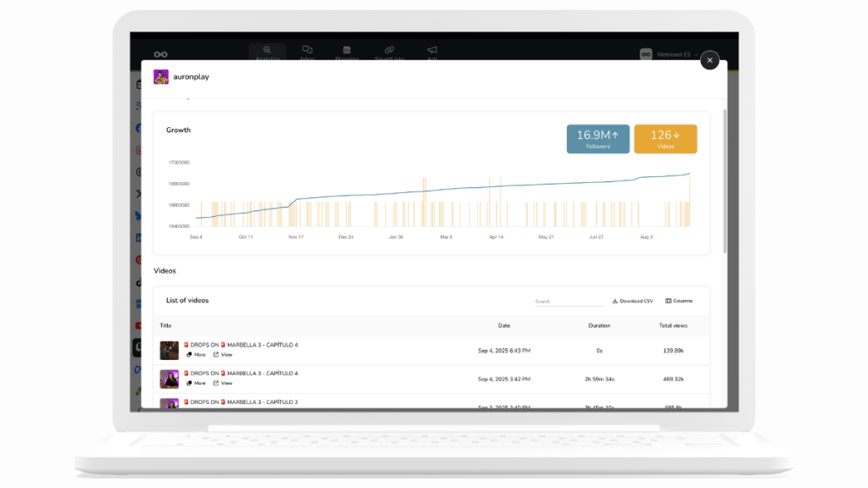
Task: Open SmartLinks from the top navigation
Action: click(389, 53)
